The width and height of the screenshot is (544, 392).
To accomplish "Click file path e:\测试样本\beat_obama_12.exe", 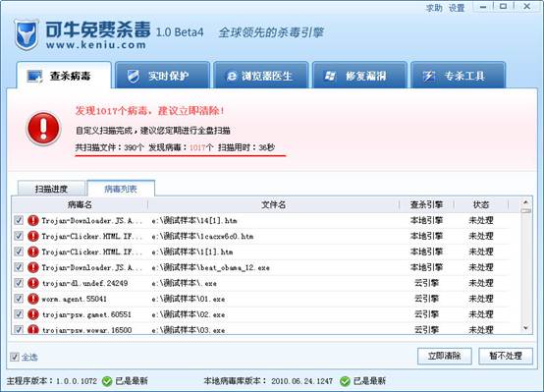I will click(210, 267).
